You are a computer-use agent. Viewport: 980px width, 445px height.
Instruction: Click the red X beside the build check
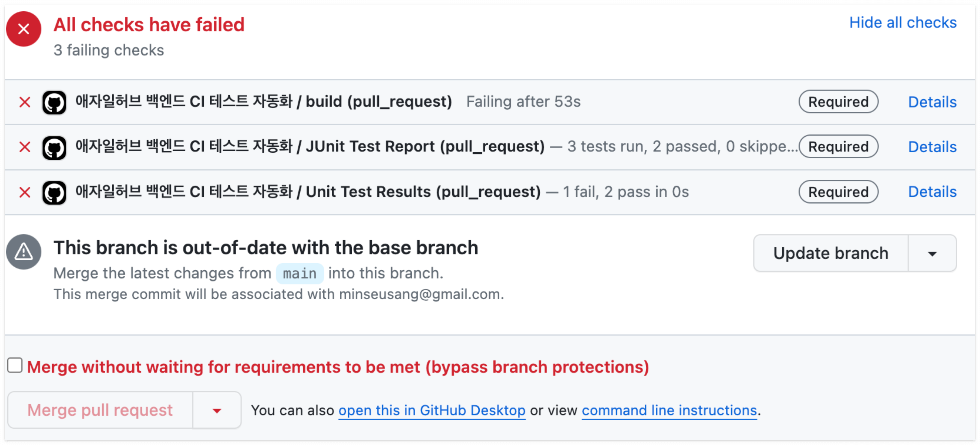[x=25, y=102]
